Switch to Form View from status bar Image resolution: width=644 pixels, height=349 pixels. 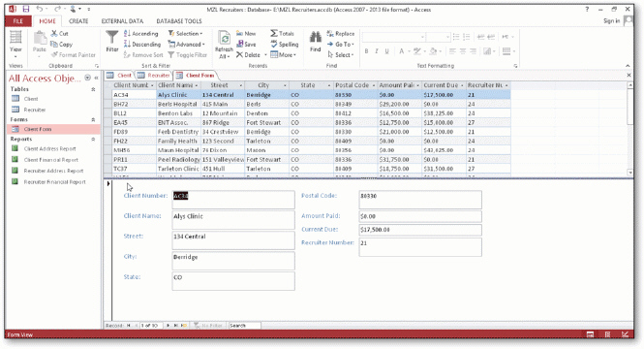(x=590, y=334)
